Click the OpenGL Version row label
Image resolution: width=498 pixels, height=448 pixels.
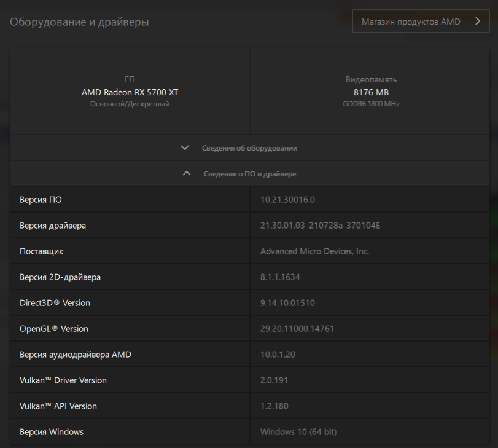(x=54, y=329)
